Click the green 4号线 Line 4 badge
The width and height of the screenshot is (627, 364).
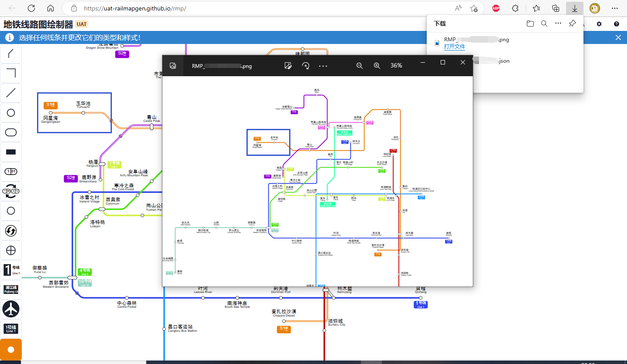(85, 272)
